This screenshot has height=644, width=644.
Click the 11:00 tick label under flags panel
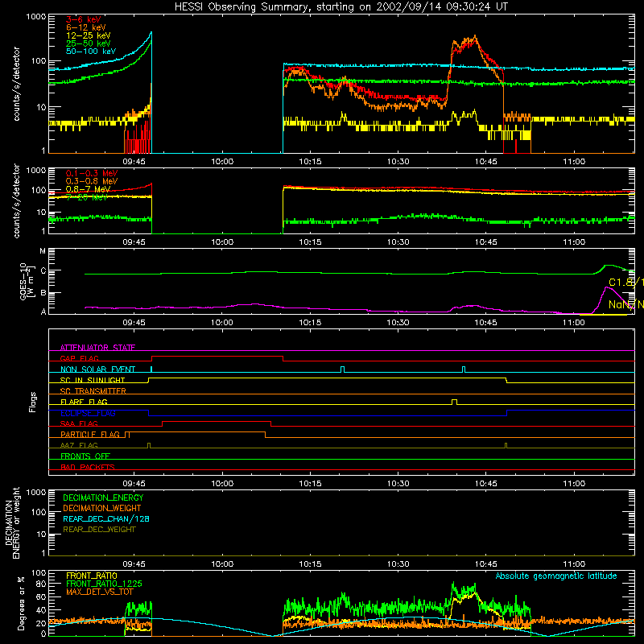pos(574,484)
